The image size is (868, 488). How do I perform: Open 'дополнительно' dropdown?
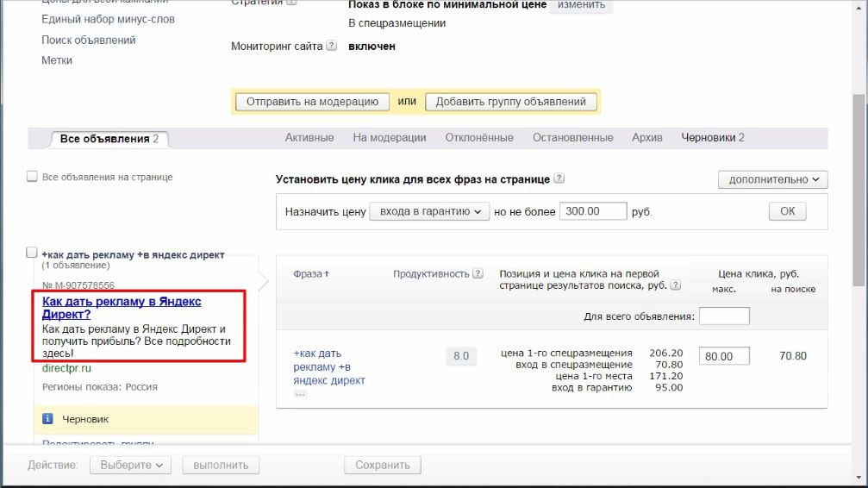[x=773, y=179]
